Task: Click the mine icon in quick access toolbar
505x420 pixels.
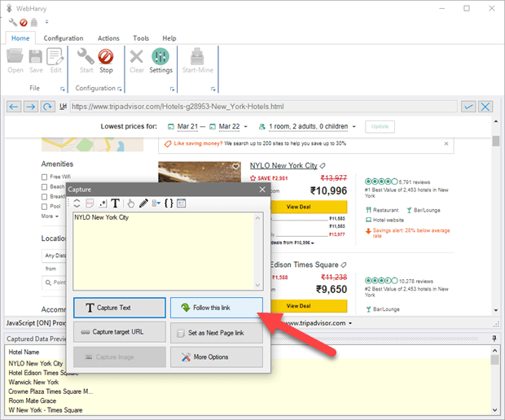Action: click(x=34, y=22)
